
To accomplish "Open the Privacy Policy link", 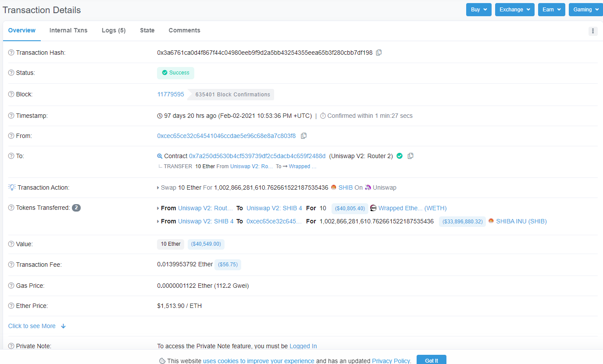I will pyautogui.click(x=391, y=361).
